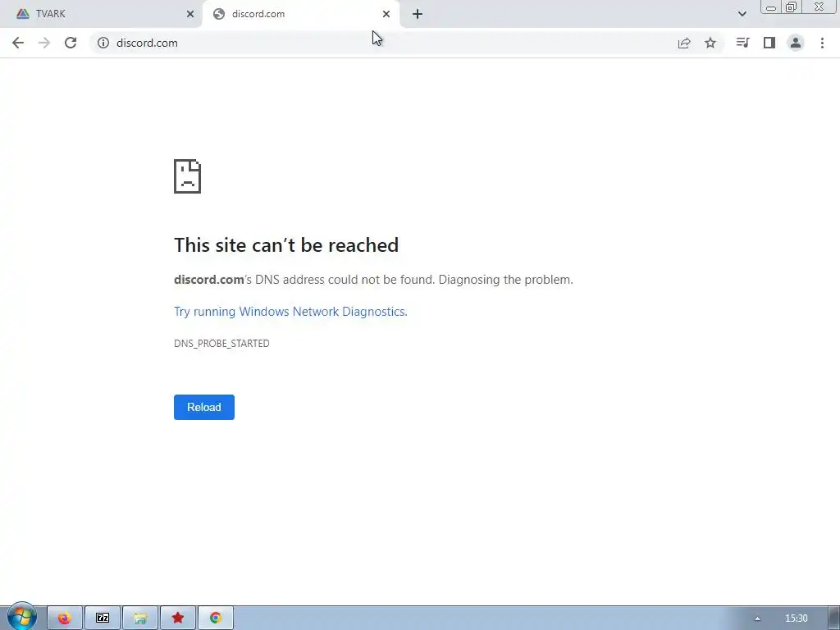Switch to the TVARK tab
840x630 pixels.
click(101, 14)
